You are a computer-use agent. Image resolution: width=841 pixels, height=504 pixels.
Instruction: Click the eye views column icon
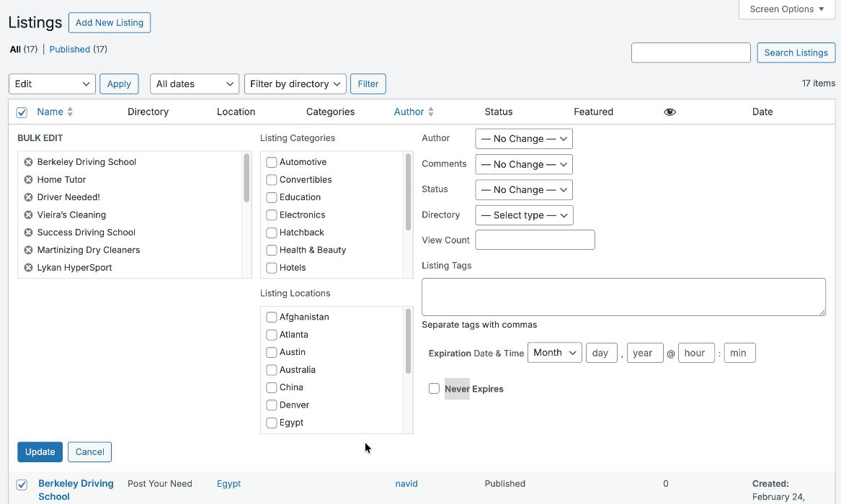pyautogui.click(x=669, y=112)
